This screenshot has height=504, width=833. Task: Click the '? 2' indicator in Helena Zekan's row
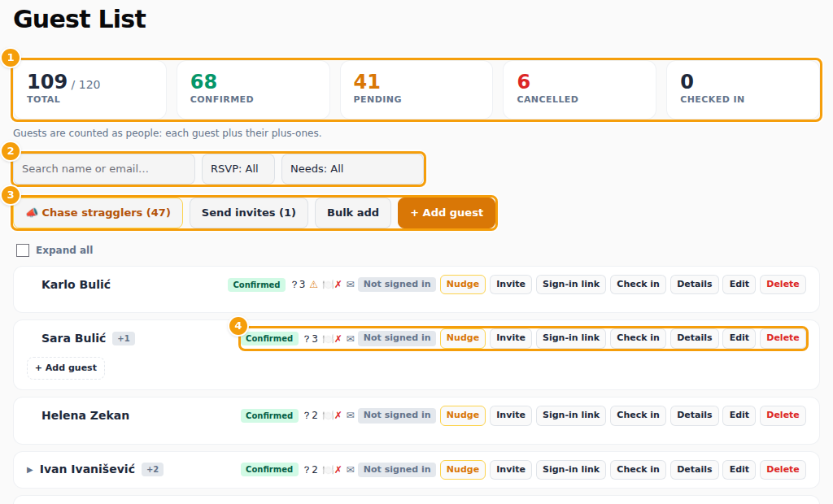pyautogui.click(x=311, y=415)
